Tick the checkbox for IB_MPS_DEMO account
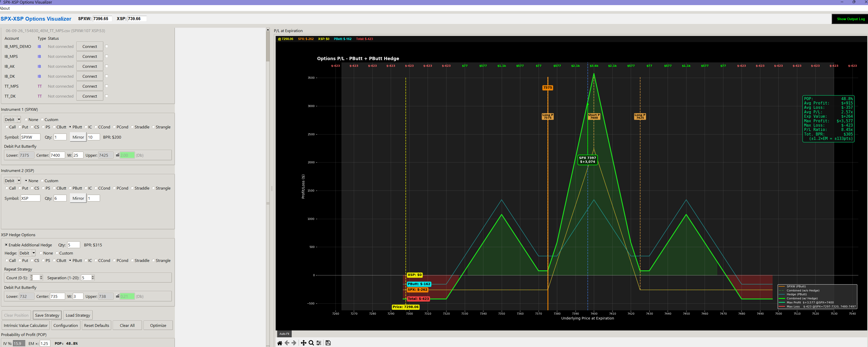Viewport: 868px width, 347px height. [x=106, y=47]
